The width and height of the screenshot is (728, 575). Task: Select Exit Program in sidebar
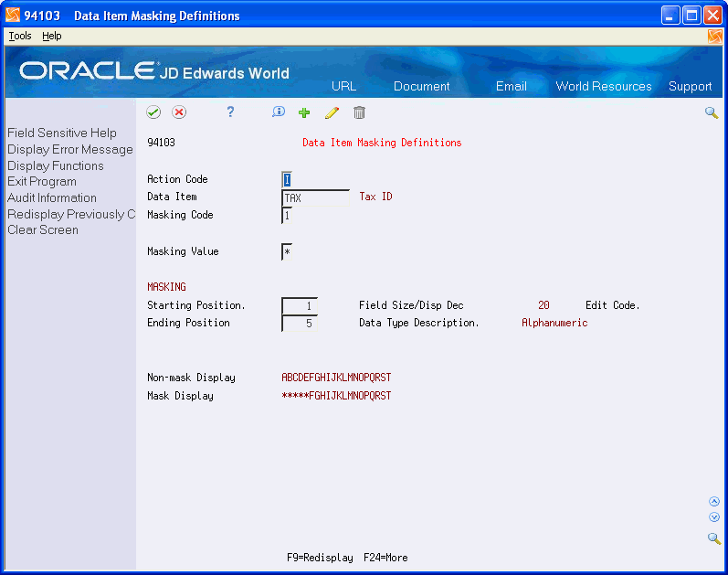(42, 182)
